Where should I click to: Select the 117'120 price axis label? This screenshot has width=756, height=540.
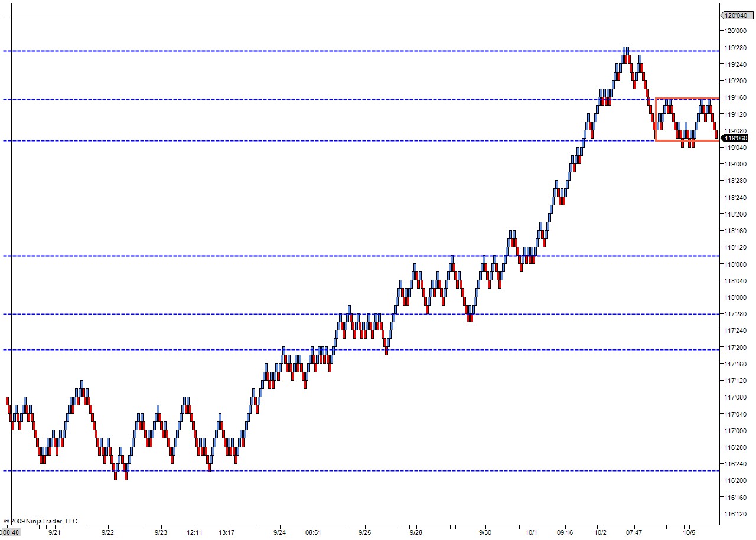[x=737, y=381]
